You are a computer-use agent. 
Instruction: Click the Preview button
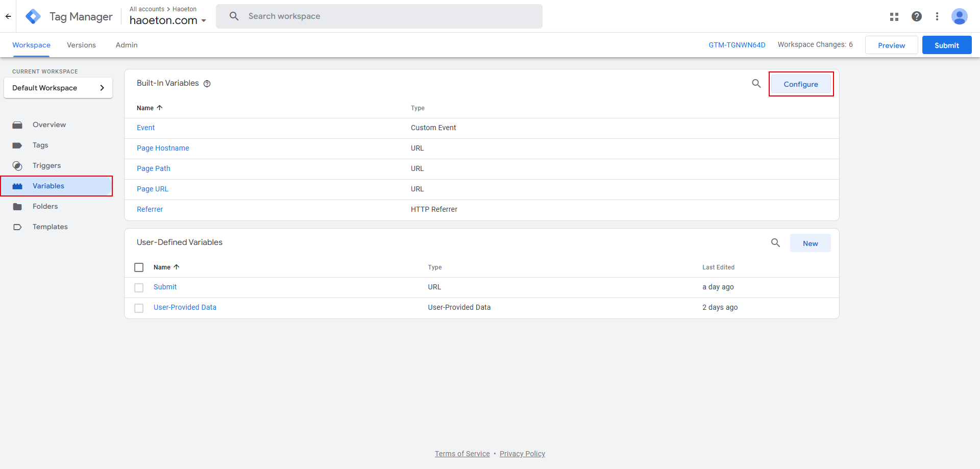pos(892,45)
